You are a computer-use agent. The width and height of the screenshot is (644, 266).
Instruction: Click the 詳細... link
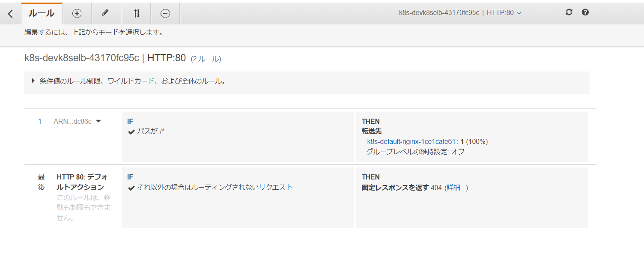456,188
